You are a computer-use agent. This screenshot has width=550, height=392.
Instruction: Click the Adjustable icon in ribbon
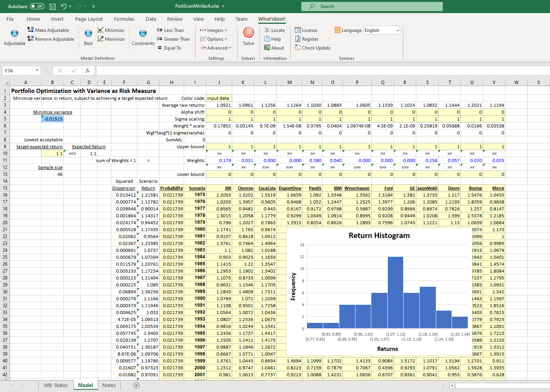[x=15, y=34]
